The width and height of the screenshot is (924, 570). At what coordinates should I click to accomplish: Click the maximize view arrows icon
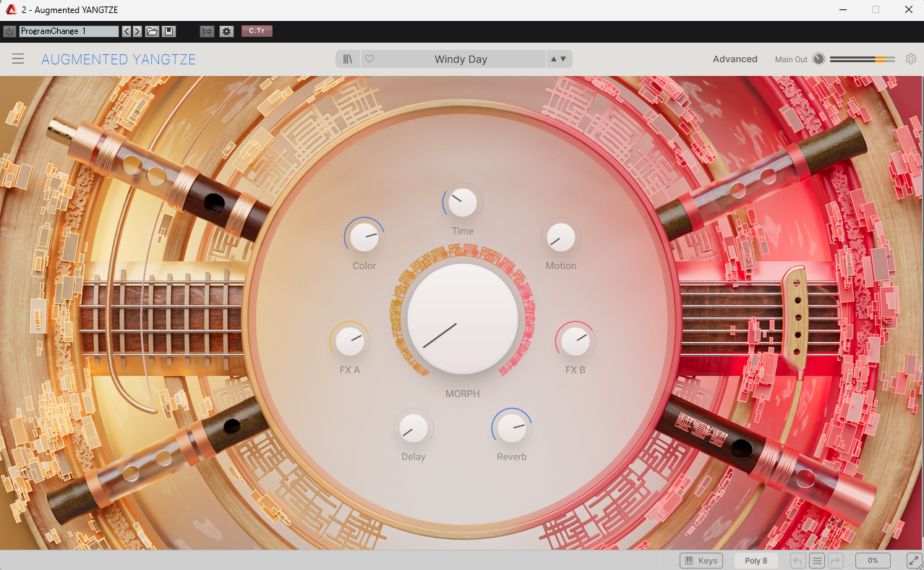tap(915, 561)
